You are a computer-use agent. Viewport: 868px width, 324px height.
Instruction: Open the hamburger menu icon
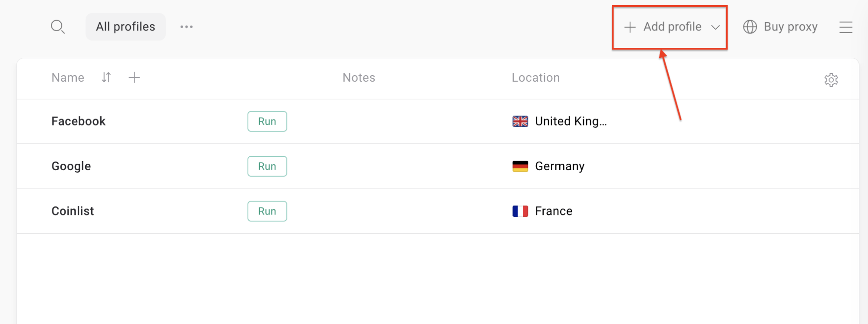(845, 27)
